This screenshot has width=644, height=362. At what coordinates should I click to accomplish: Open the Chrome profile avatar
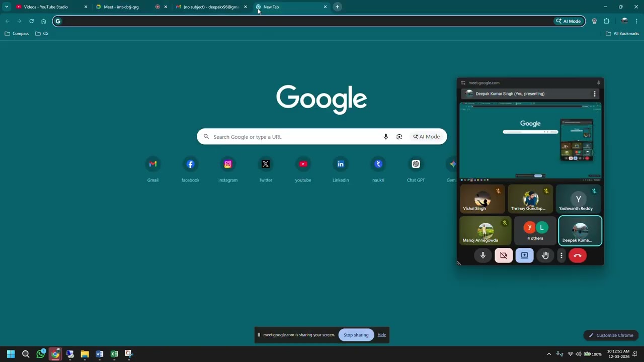click(x=624, y=21)
